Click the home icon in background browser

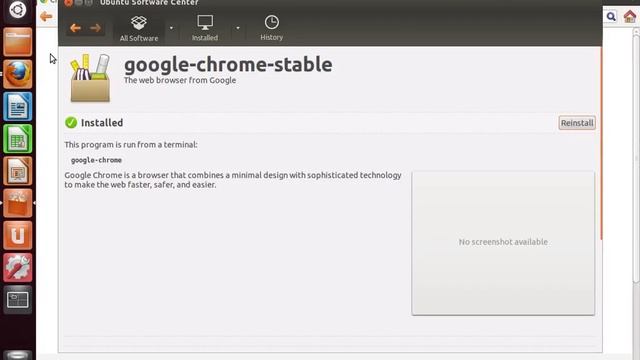630,16
